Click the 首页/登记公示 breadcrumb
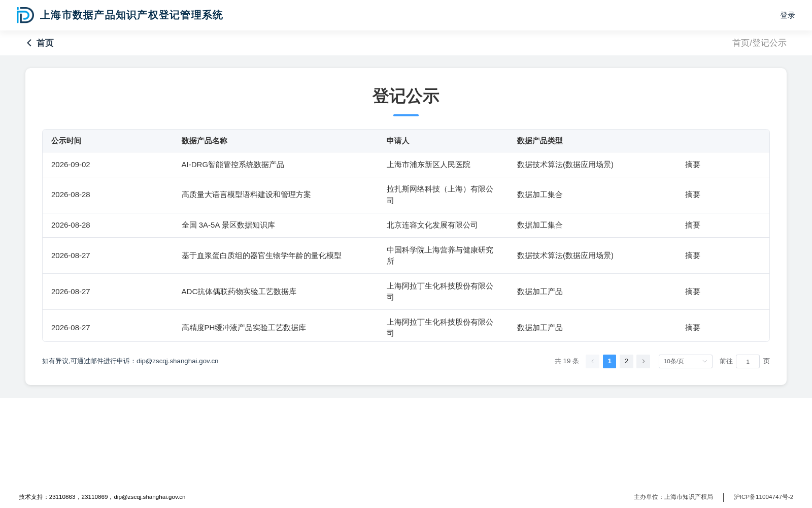The image size is (812, 508). 759,43
